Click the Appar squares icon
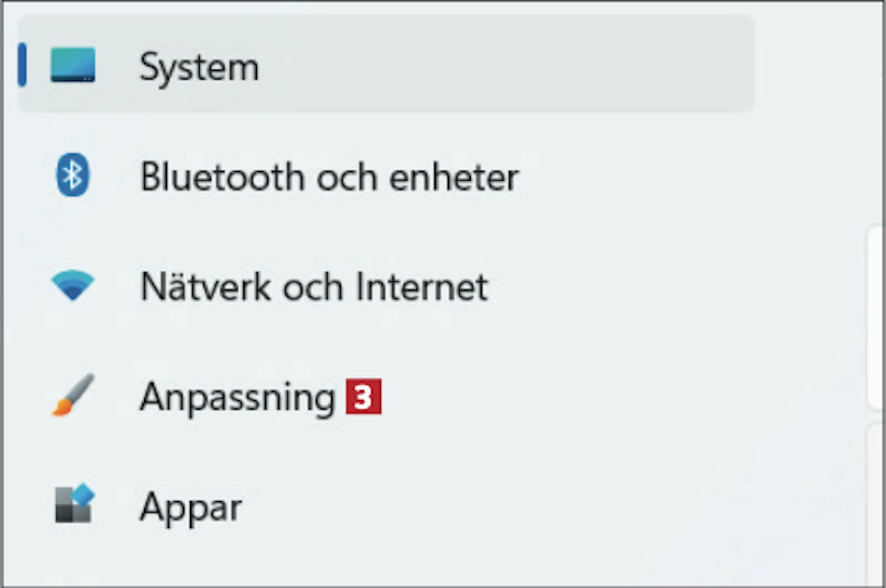The height and width of the screenshot is (588, 886). 74,504
